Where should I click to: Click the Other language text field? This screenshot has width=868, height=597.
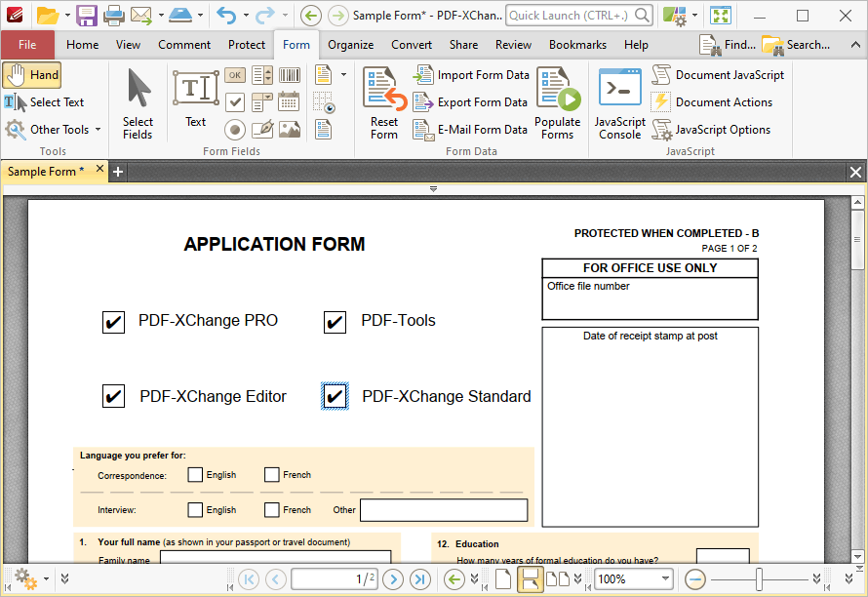click(444, 510)
